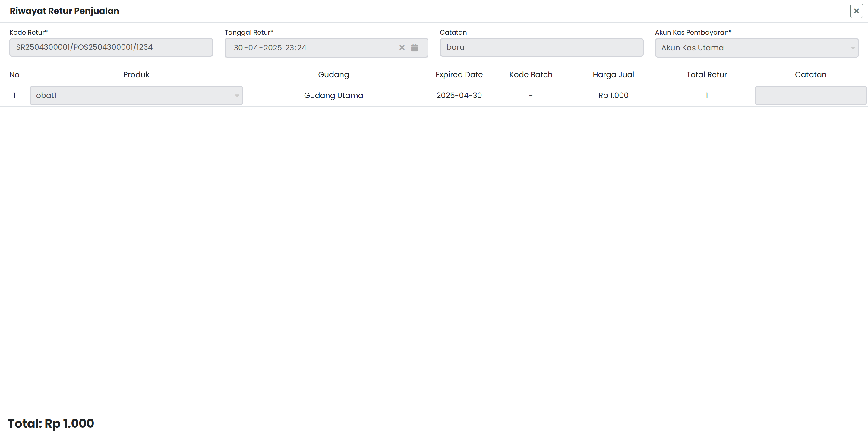The width and height of the screenshot is (868, 440).
Task: Open the Tanggal Retur calendar picker
Action: pos(415,48)
